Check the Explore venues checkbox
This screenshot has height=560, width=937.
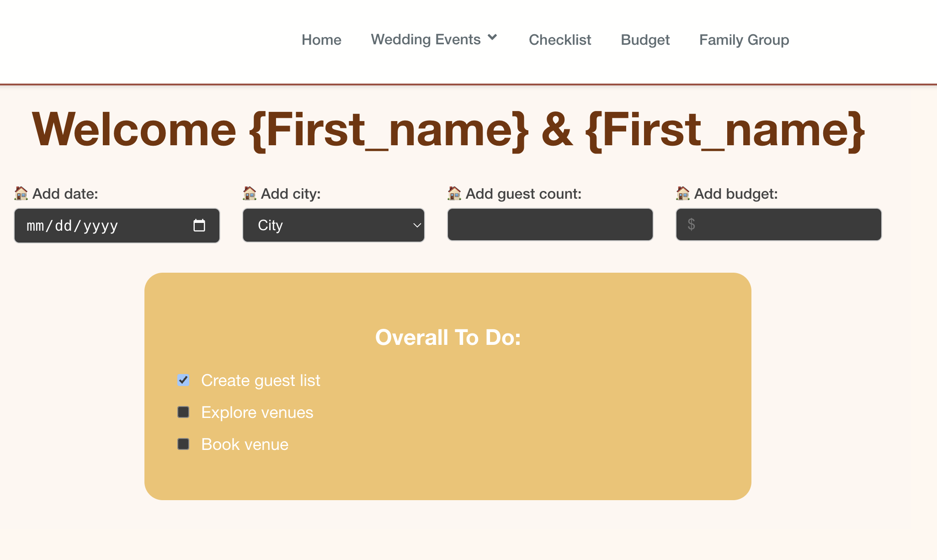[x=183, y=412]
